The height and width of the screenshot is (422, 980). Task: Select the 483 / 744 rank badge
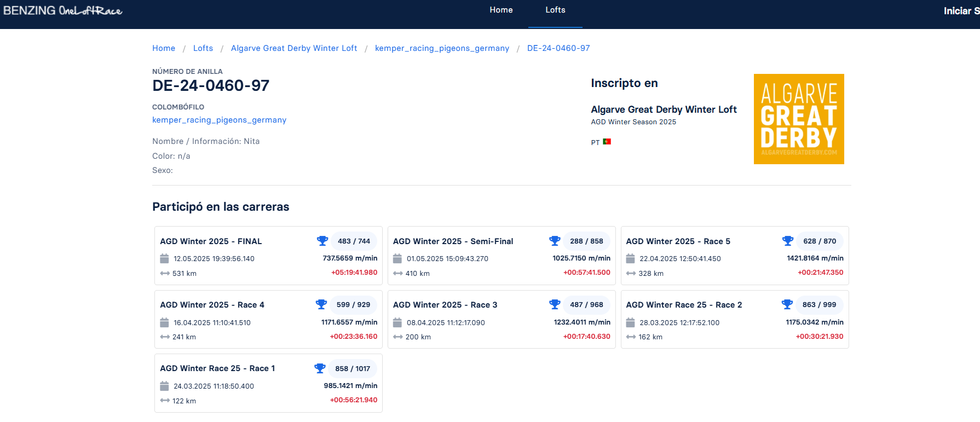click(x=354, y=241)
